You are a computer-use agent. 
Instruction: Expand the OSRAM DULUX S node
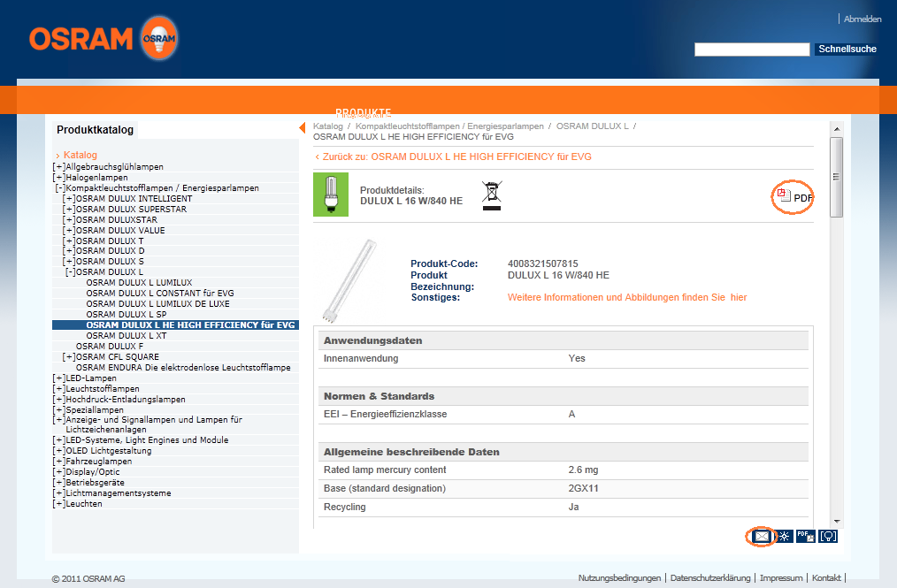[x=69, y=262]
